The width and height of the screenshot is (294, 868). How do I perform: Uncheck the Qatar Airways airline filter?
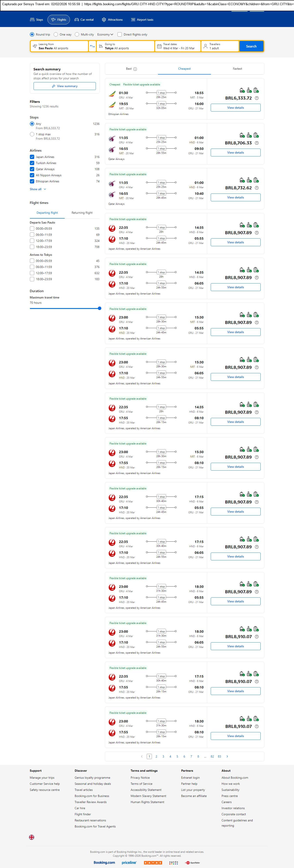32,169
